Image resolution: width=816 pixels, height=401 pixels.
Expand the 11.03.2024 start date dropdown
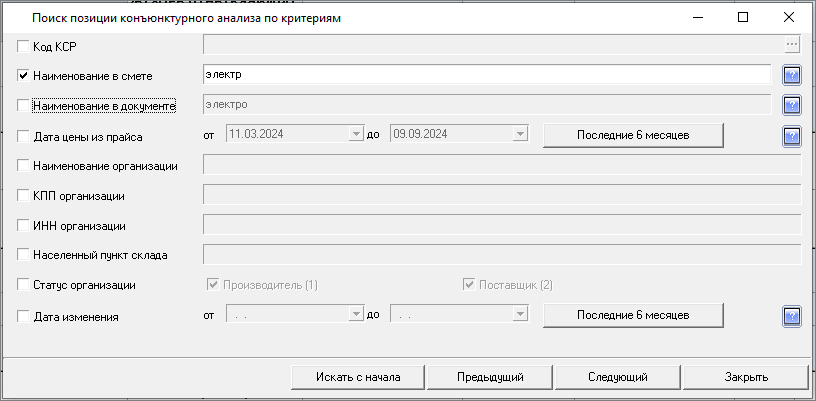point(355,135)
